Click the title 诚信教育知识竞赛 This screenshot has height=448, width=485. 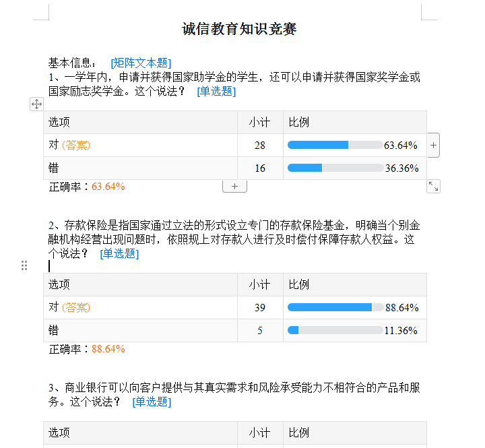pos(239,29)
